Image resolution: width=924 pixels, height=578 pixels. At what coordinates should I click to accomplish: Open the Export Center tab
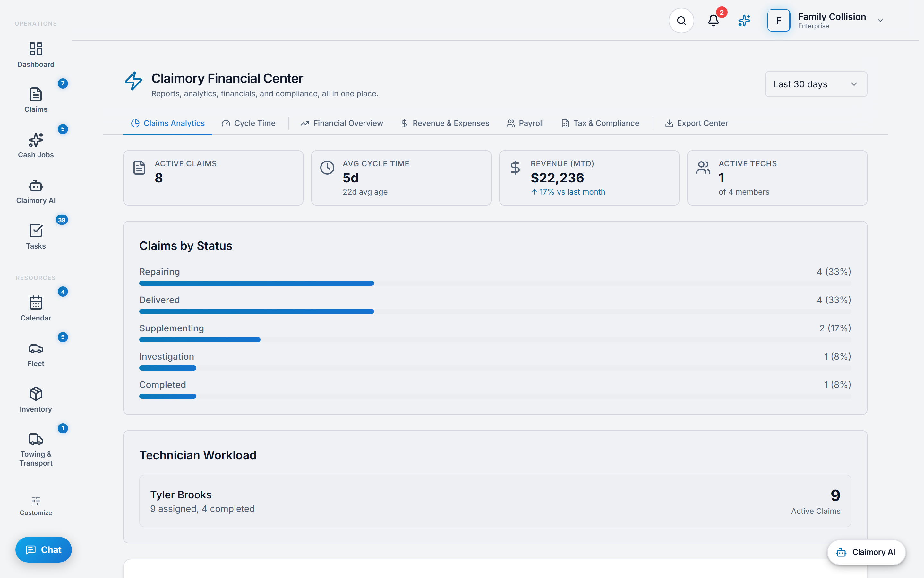pos(697,123)
